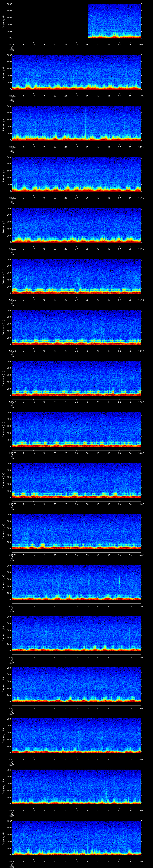
Task: Click the 26:00 end label on last axis
Action: pyautogui.click(x=141, y=862)
